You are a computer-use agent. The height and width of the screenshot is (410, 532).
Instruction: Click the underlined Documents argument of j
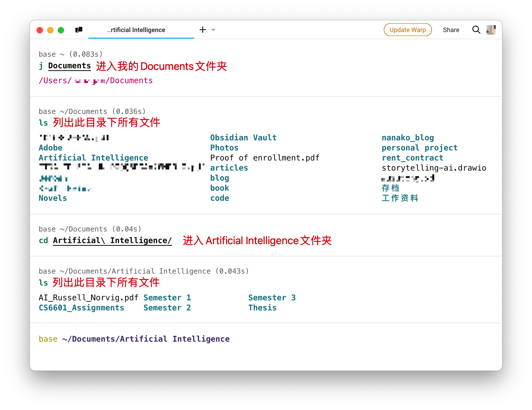69,66
